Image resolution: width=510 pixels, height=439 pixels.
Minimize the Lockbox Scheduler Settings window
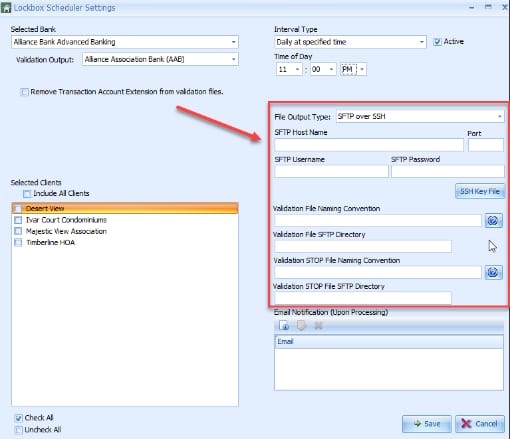pyautogui.click(x=472, y=7)
